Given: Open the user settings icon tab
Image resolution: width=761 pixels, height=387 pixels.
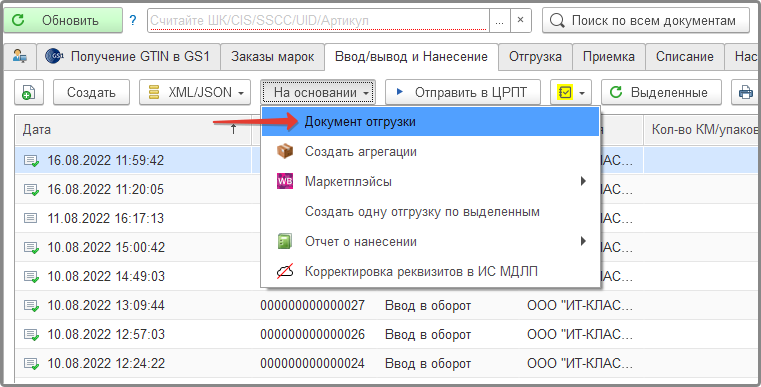Looking at the screenshot, I should (20, 57).
